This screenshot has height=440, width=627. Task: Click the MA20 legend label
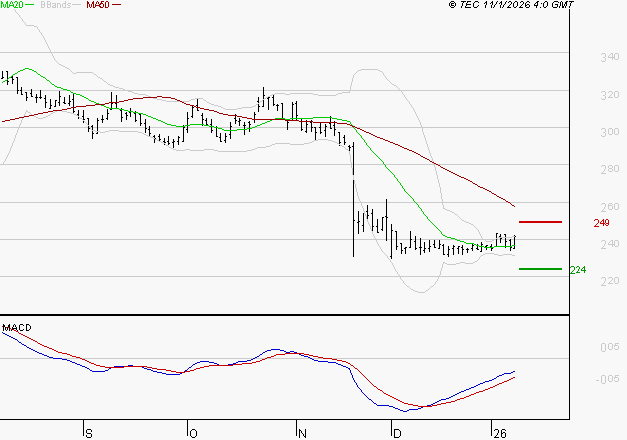coord(12,5)
